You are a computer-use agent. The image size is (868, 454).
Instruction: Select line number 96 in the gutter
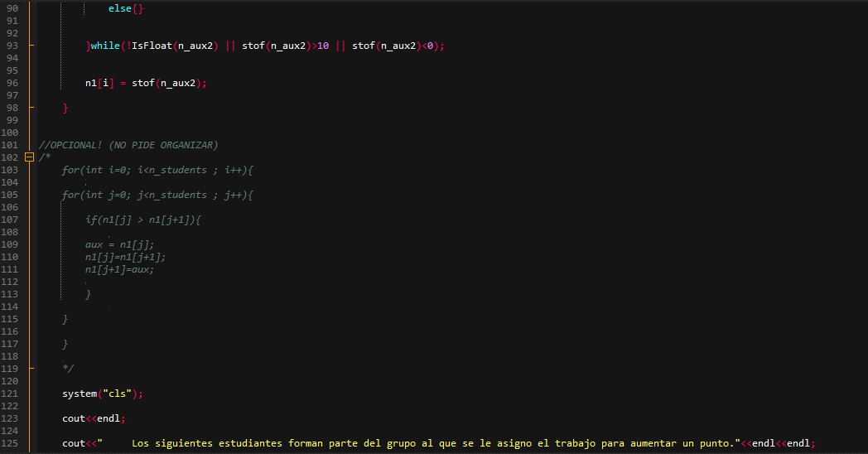12,83
